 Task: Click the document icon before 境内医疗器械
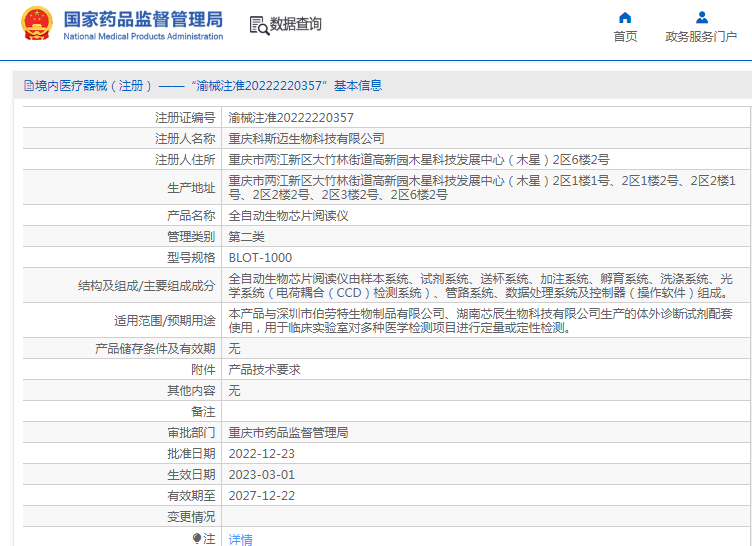tap(29, 86)
